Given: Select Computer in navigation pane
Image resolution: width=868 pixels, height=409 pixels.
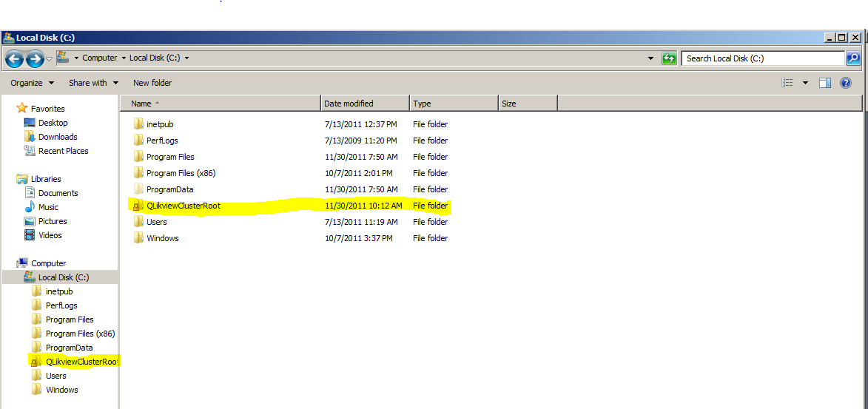Looking at the screenshot, I should [x=41, y=263].
